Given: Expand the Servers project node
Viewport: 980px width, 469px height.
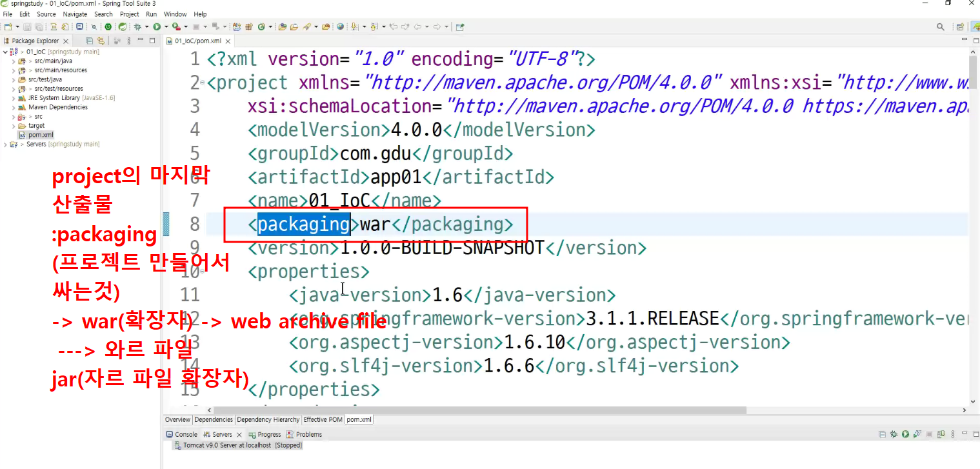Looking at the screenshot, I should click(6, 145).
